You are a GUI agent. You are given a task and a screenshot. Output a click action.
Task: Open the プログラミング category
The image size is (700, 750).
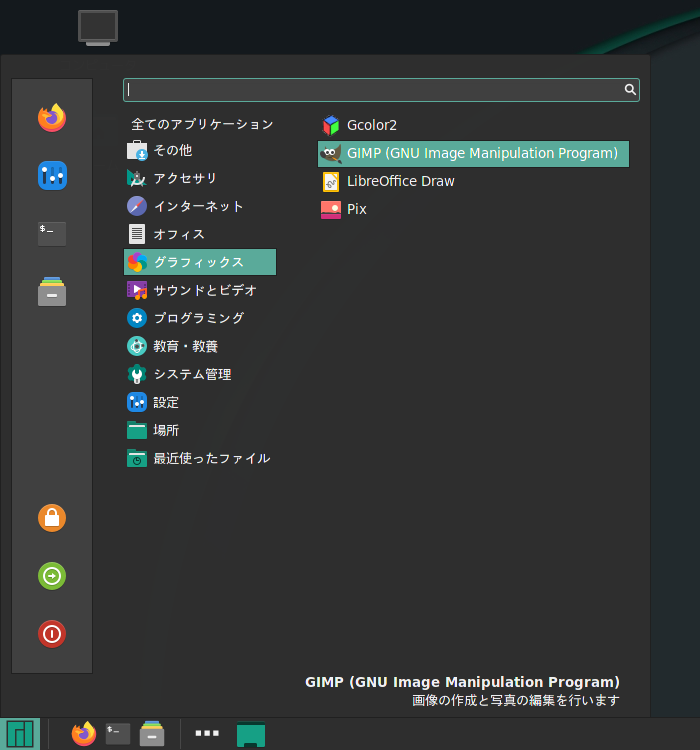point(200,318)
